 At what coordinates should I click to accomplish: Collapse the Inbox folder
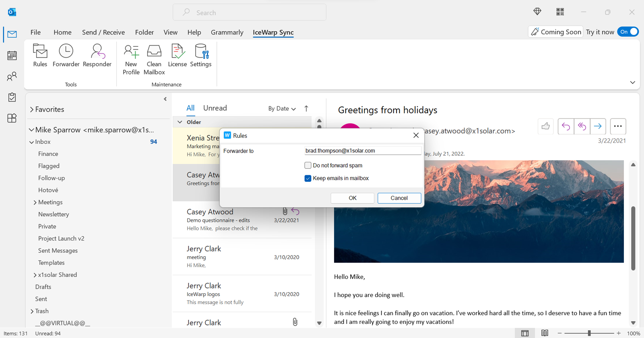[31, 142]
